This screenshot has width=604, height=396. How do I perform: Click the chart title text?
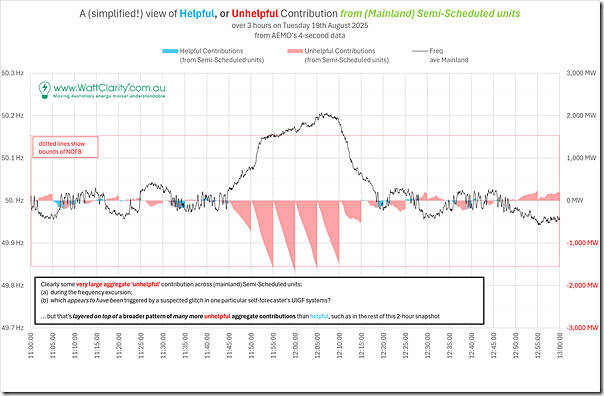click(x=300, y=13)
